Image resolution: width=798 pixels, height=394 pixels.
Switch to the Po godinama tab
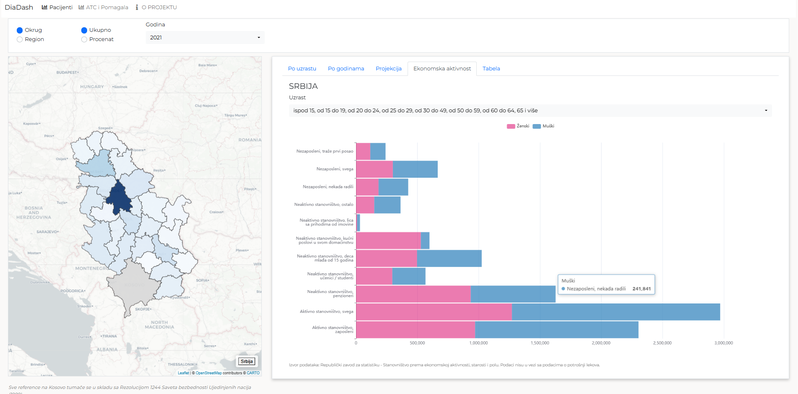tap(346, 68)
